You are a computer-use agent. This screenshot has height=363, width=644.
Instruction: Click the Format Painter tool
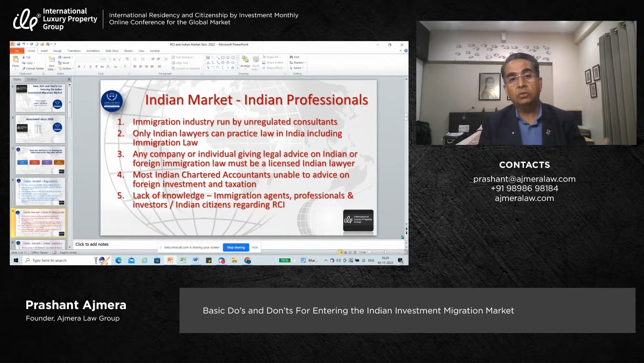tap(33, 68)
